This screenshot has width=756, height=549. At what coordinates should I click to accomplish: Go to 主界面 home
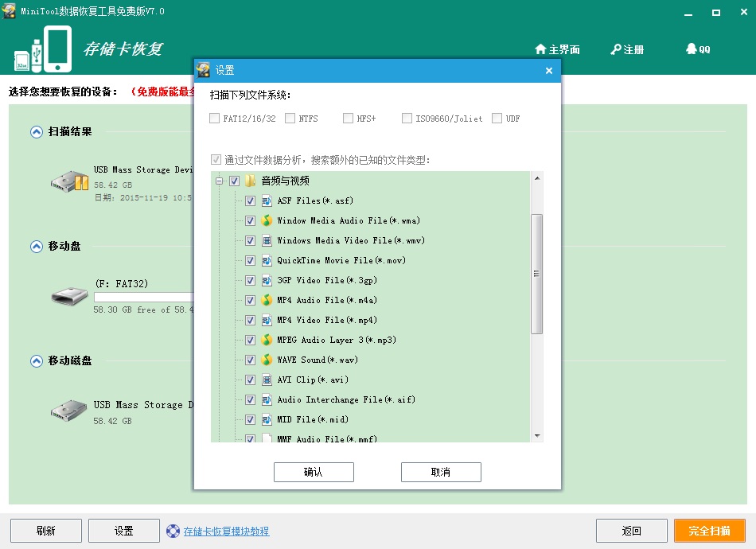click(x=557, y=49)
